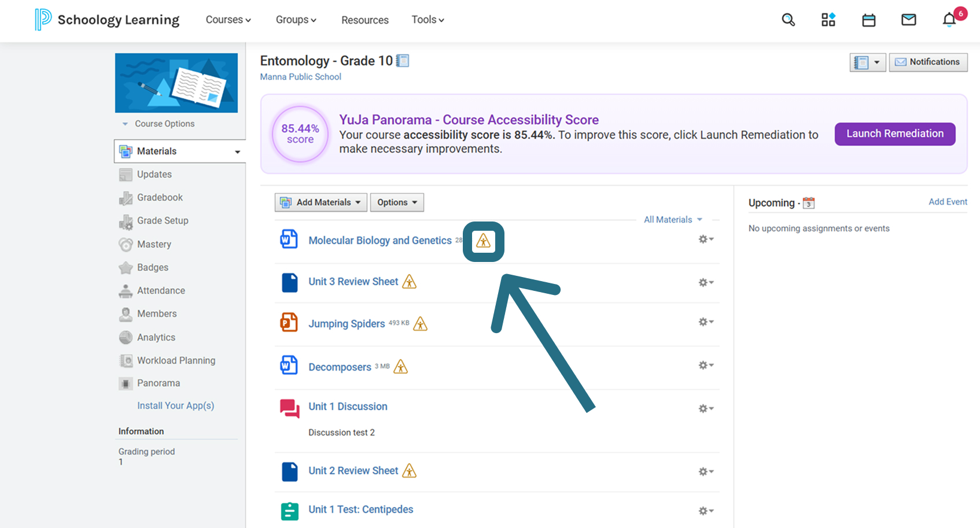
Task: Click the calendar icon beside Upcoming
Action: click(x=809, y=203)
